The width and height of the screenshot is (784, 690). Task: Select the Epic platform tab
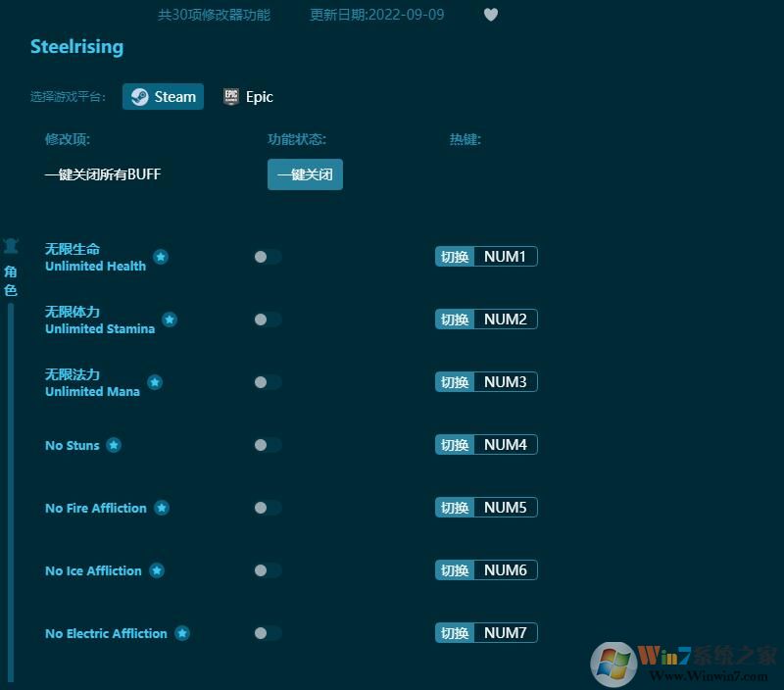(x=248, y=96)
